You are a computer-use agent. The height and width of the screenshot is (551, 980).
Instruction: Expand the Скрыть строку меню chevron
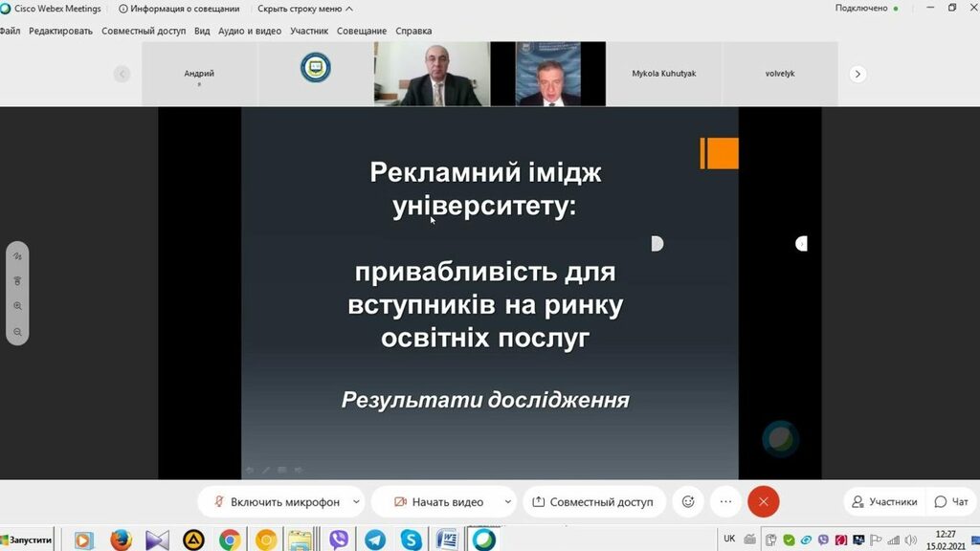(x=349, y=9)
